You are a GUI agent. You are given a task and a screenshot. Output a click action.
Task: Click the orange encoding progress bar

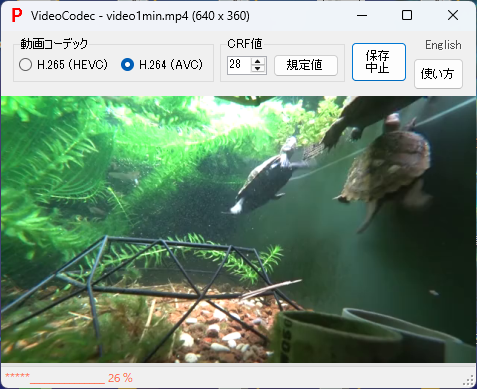click(x=67, y=383)
